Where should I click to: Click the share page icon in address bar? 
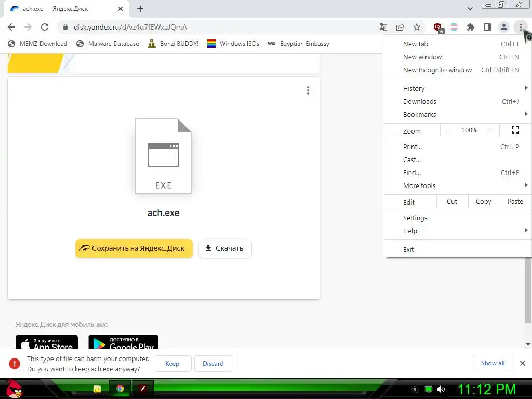pos(400,27)
